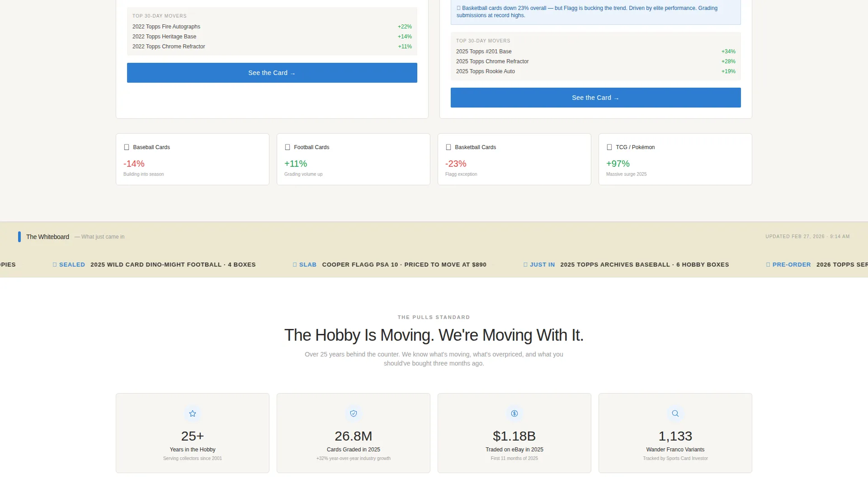Open the Baseball Cards -14% card

click(193, 159)
